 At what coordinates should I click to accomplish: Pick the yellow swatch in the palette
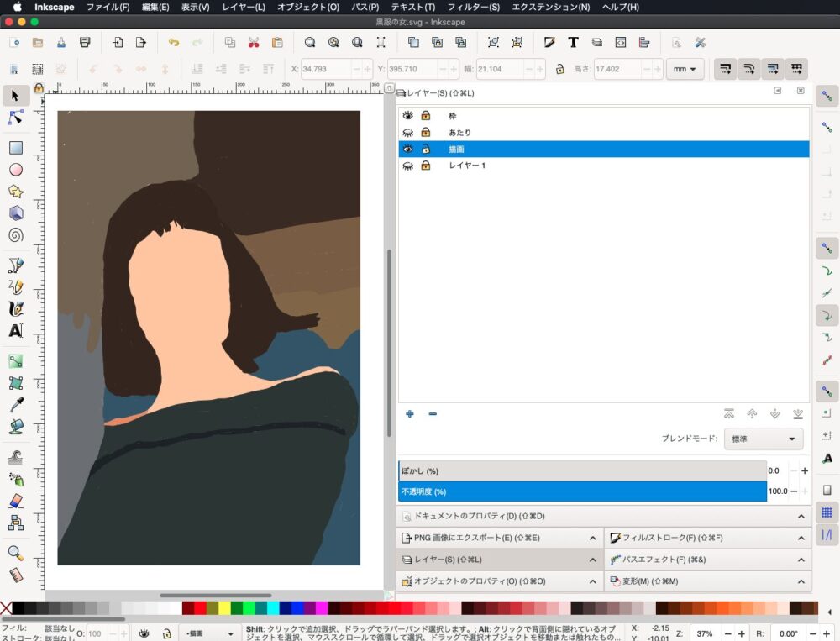click(x=224, y=608)
